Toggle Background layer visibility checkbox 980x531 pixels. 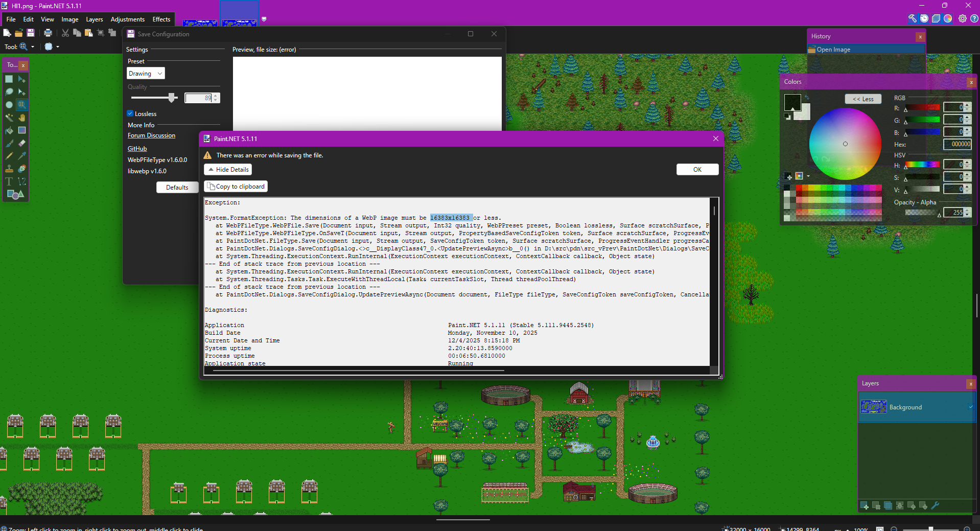click(x=970, y=407)
